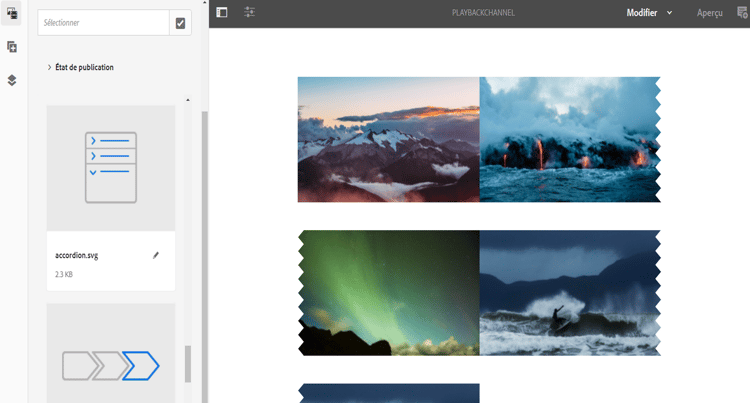Select the snowy mountain sunset image
Screen dimensions: 750x403
click(x=388, y=140)
